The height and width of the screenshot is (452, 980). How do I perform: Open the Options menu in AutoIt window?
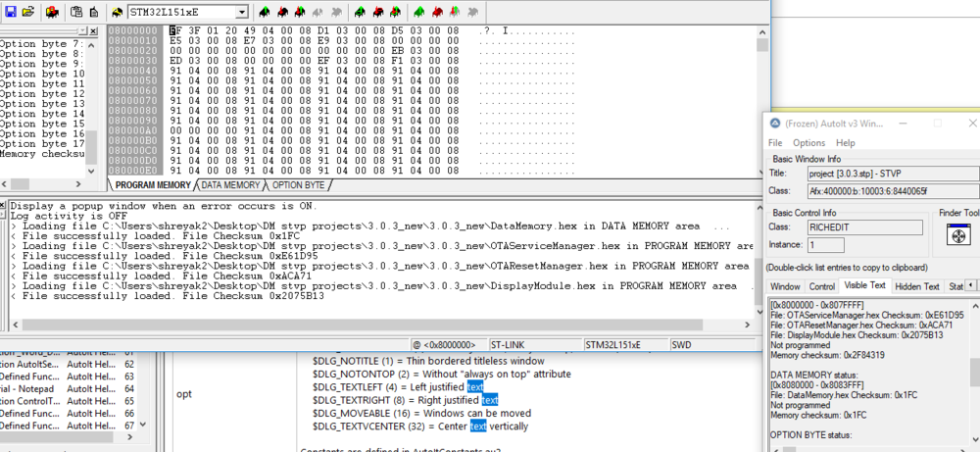(x=808, y=142)
